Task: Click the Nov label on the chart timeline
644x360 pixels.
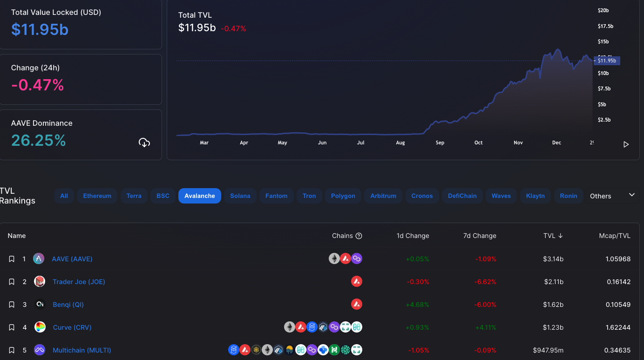Action: (518, 143)
